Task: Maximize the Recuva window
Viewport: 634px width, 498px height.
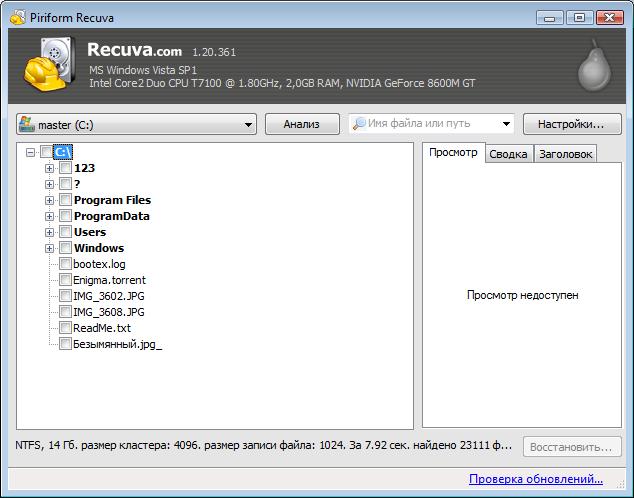Action: [x=578, y=17]
